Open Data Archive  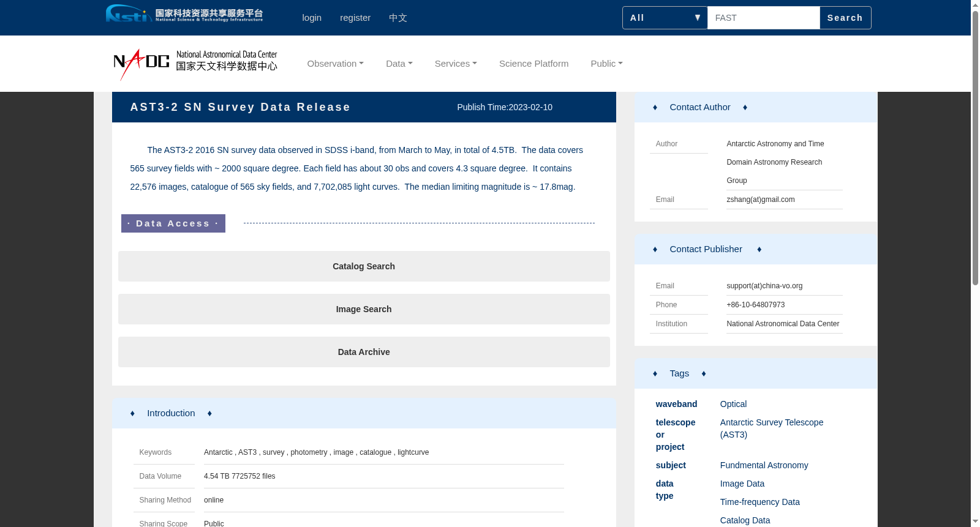coord(364,352)
